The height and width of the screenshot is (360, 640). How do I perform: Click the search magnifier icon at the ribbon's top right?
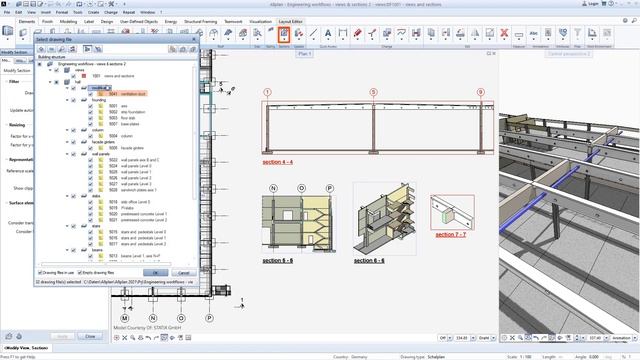[634, 20]
